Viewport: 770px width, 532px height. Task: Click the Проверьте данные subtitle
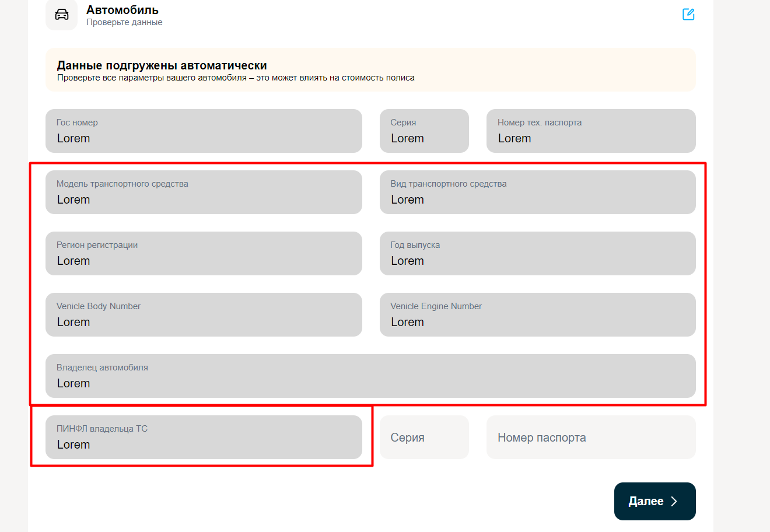(x=124, y=22)
